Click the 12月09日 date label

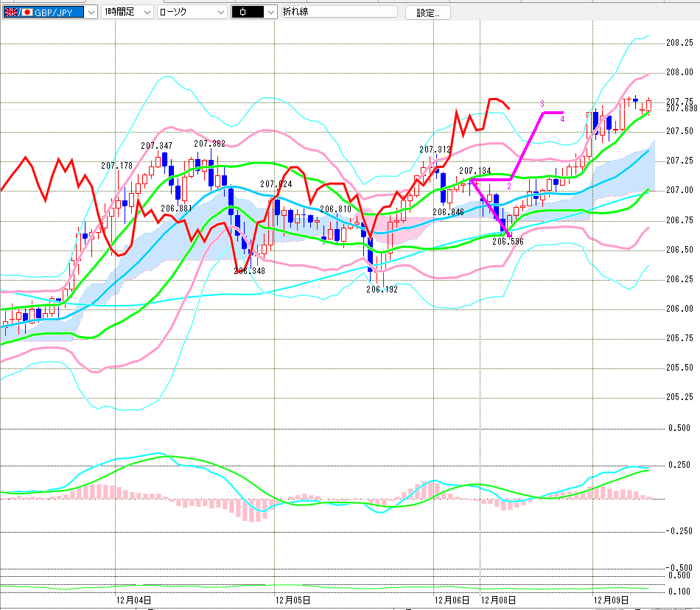[611, 600]
